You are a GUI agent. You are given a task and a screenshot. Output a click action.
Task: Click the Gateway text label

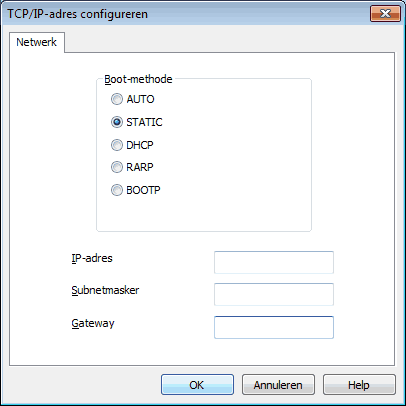pos(93,323)
